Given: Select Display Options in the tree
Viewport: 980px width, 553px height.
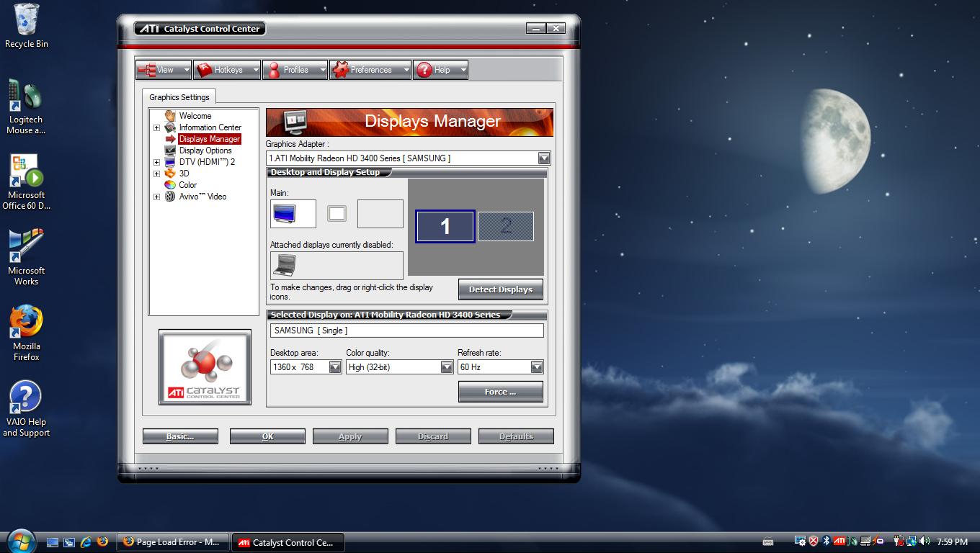Looking at the screenshot, I should coord(205,150).
